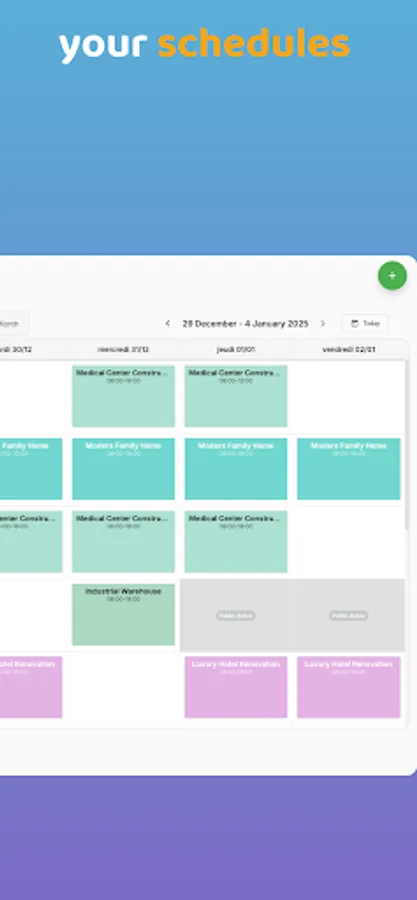Switch to the Month view tab
This screenshot has height=900, width=417.
(x=11, y=324)
